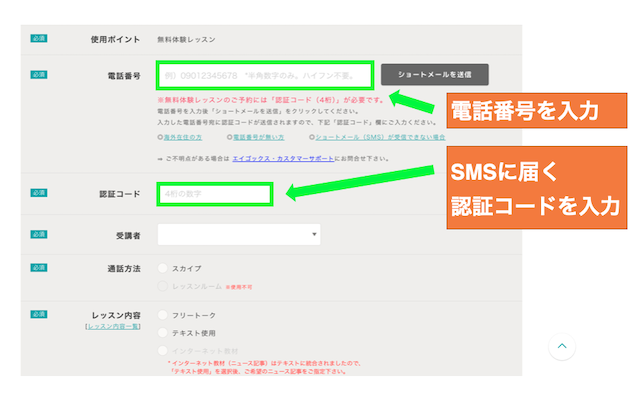Open the 電話番号が無い方 link
The height and width of the screenshot is (394, 640).
click(x=258, y=137)
